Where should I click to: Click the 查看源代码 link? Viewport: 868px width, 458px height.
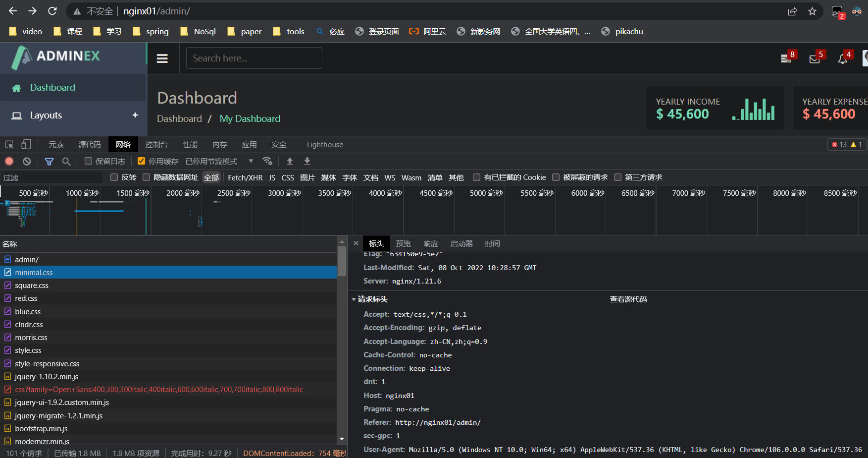(628, 299)
